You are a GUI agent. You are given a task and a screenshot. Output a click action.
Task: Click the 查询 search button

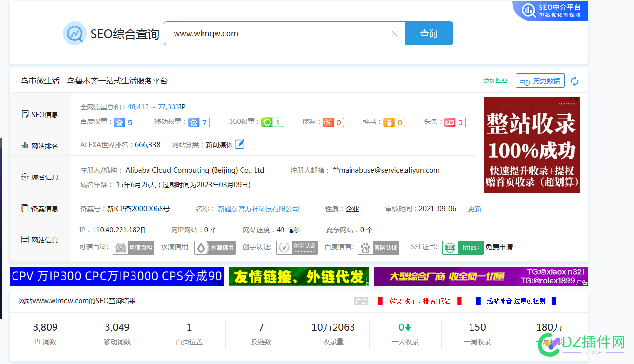(x=429, y=33)
